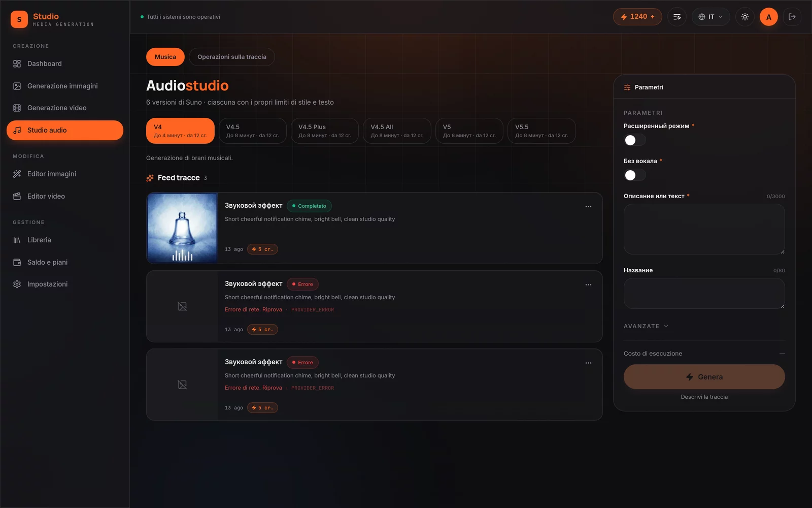Select the V4.5 Plus model
812x508 pixels.
tap(325, 131)
